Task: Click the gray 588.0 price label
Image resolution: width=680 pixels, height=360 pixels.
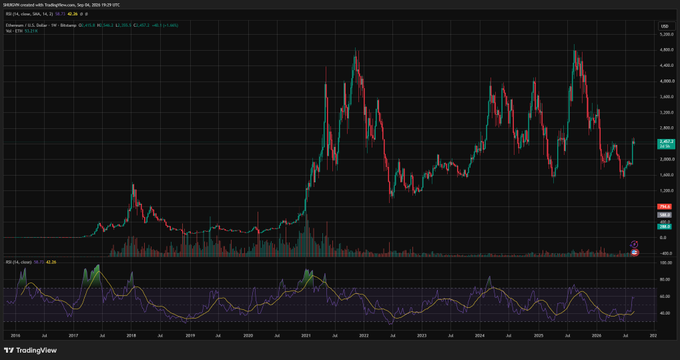Action: pos(665,215)
